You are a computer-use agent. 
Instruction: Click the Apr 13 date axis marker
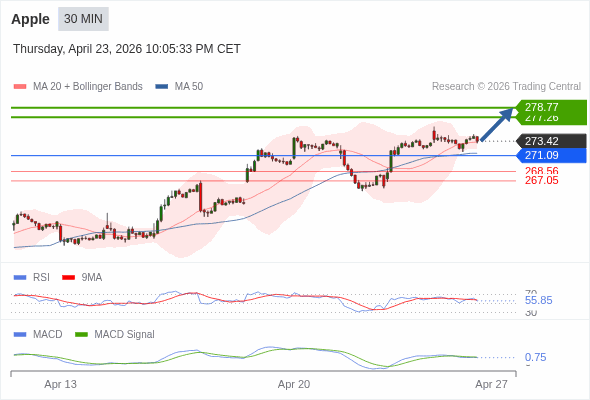(x=60, y=384)
